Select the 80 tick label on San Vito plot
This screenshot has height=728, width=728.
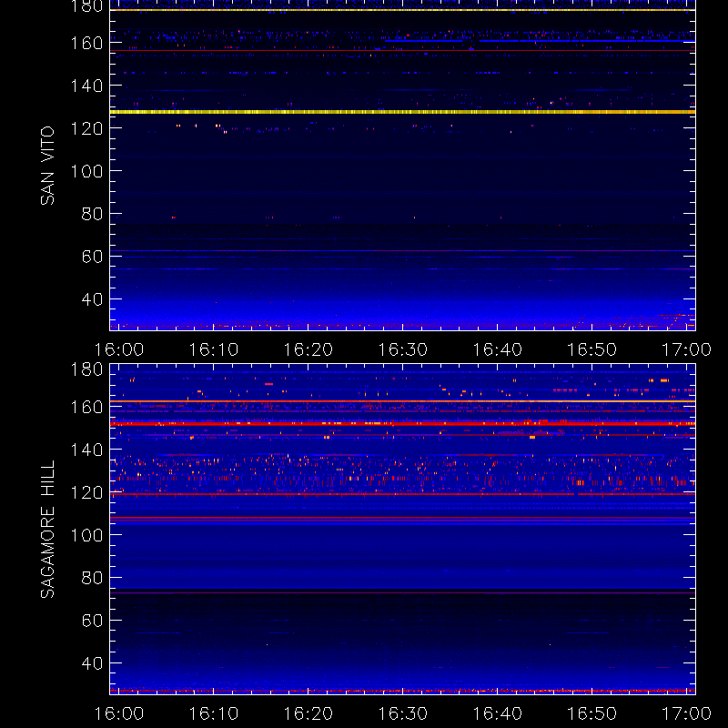pos(92,214)
